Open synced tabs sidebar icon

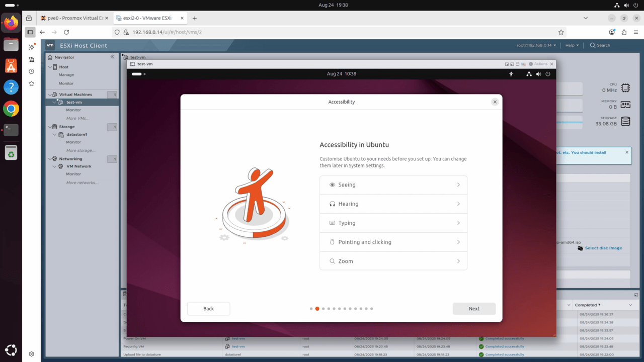coord(31,59)
